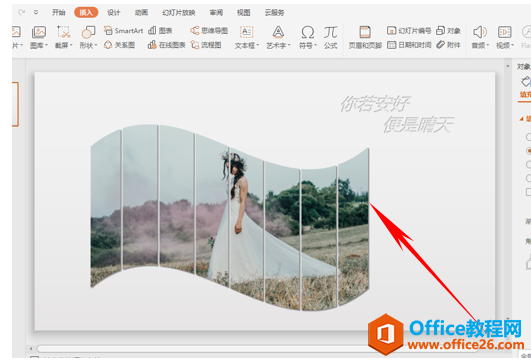Click the 视频 video icon
531x362 pixels.
(505, 32)
